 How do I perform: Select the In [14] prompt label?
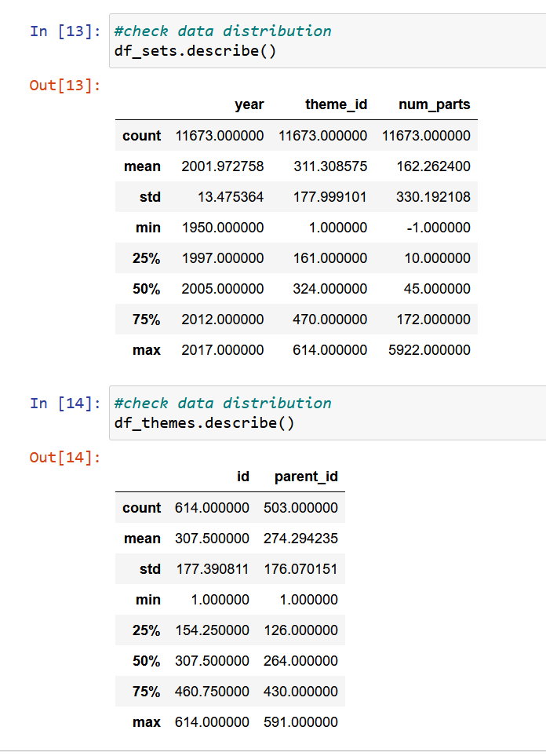(65, 403)
